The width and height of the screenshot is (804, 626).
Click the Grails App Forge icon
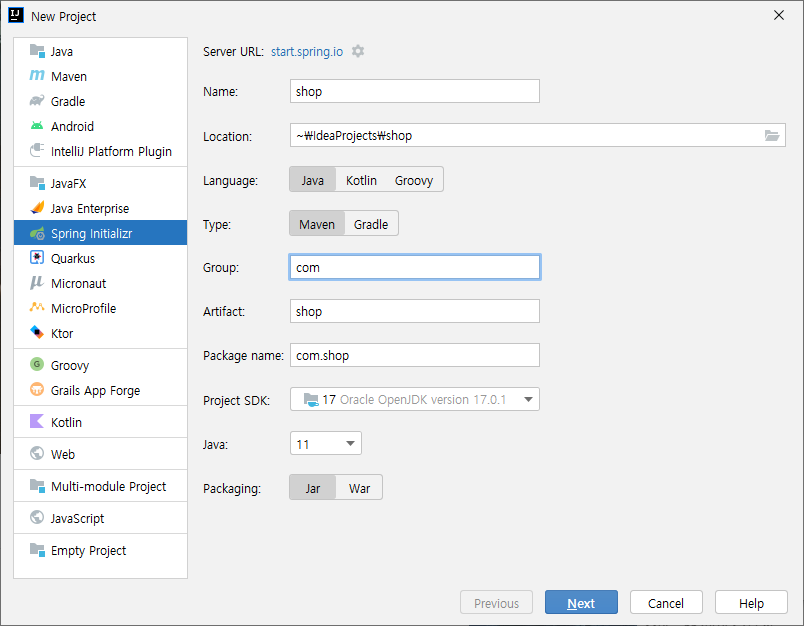(37, 390)
